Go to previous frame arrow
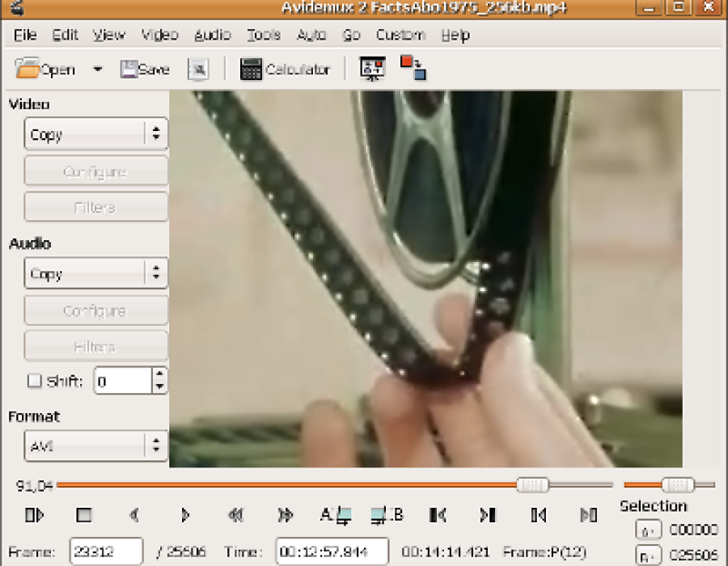 point(134,515)
